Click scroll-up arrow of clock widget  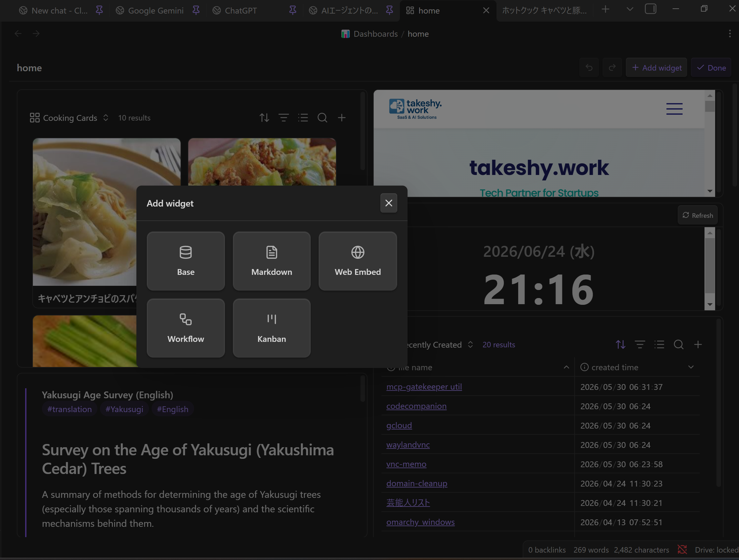coord(710,233)
